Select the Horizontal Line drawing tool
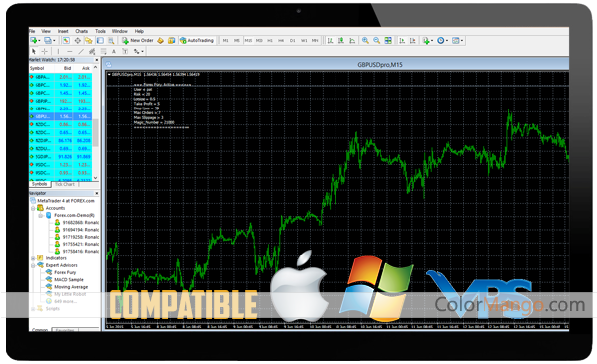Viewport: 597px width, 364px height. (69, 51)
